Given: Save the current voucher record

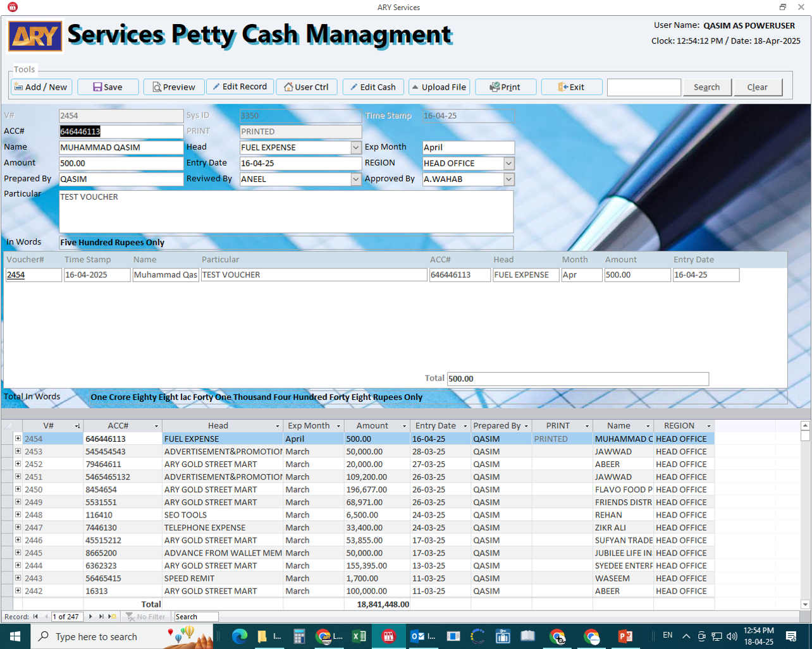Looking at the screenshot, I should click(x=108, y=87).
